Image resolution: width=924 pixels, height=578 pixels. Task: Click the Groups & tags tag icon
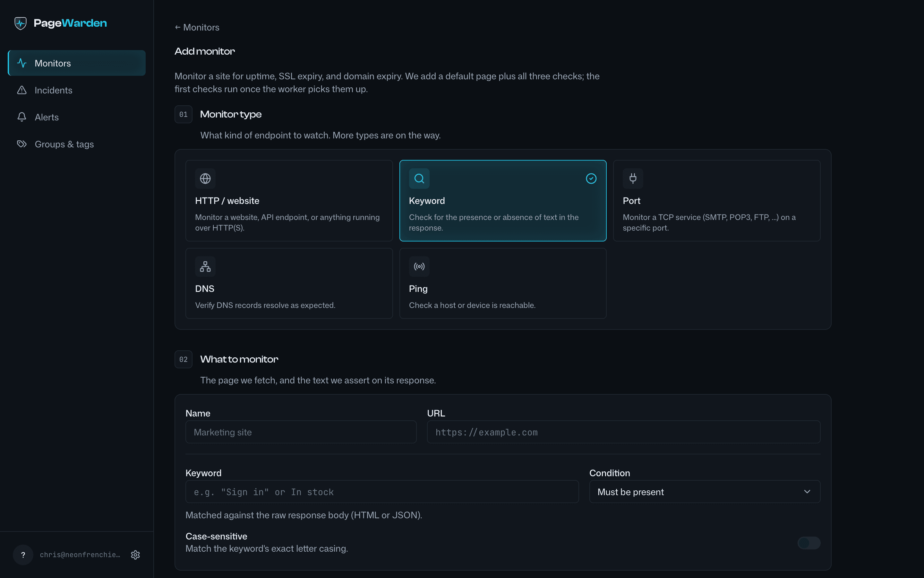22,144
